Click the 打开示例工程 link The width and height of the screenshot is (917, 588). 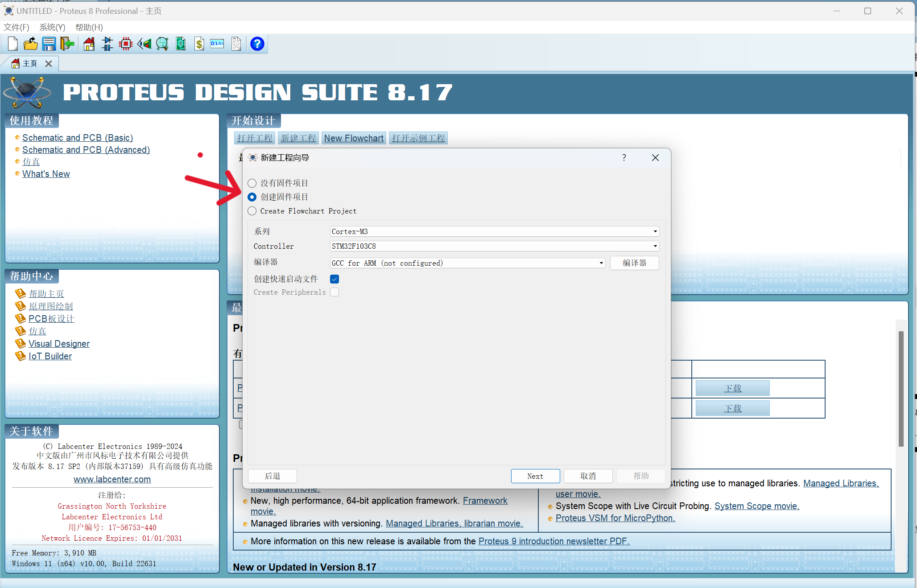(418, 138)
